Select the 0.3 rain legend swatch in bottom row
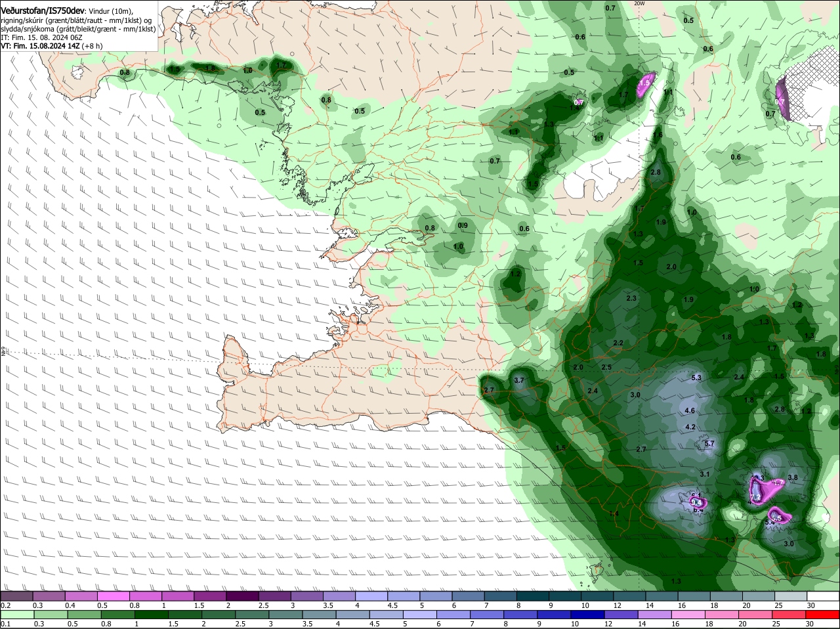 point(51,615)
